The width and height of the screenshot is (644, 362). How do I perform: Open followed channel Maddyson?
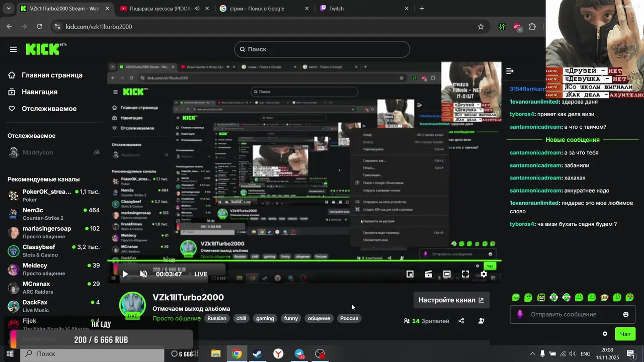[x=54, y=152]
